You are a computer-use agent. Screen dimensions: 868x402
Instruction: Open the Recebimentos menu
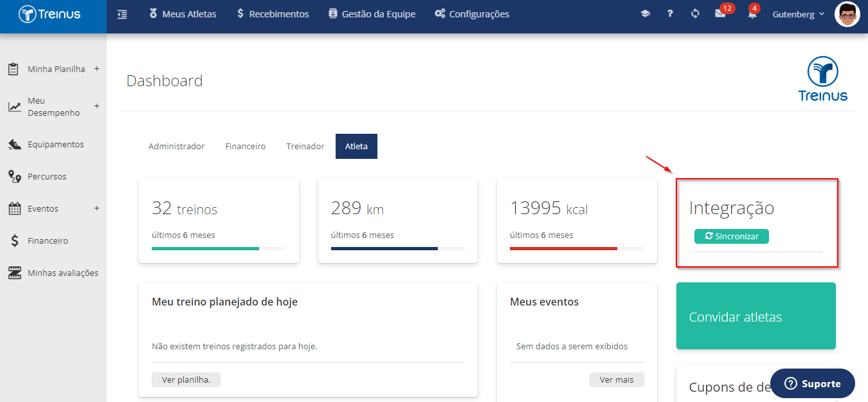tap(273, 14)
